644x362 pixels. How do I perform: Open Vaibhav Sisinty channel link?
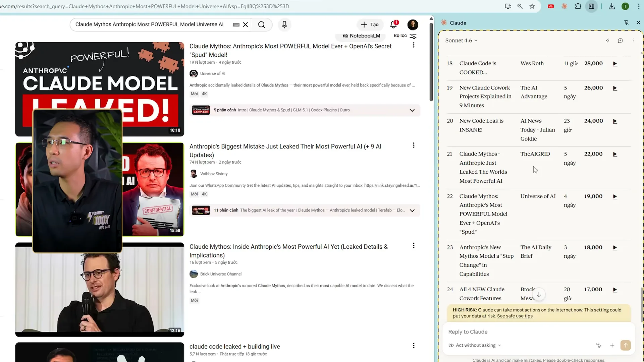pos(214,174)
